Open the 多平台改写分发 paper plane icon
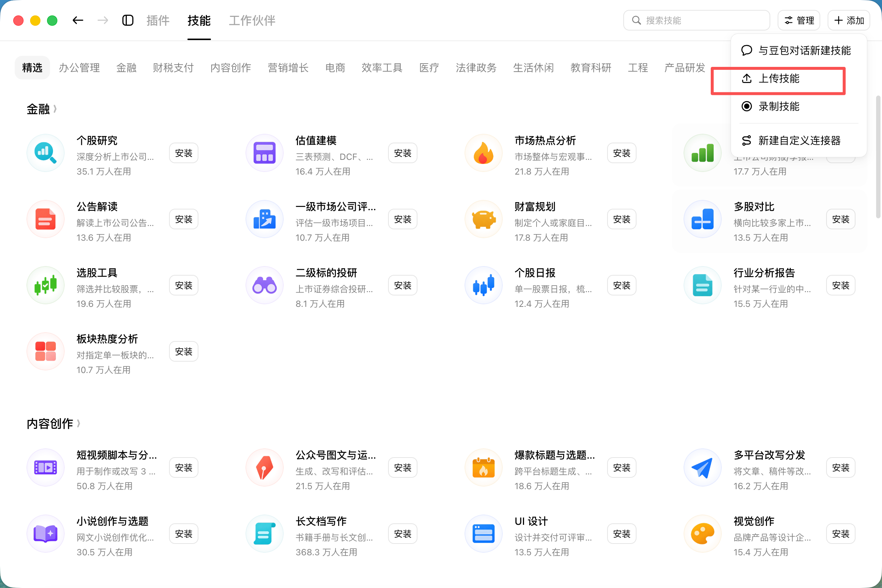Image resolution: width=882 pixels, height=588 pixels. click(702, 467)
